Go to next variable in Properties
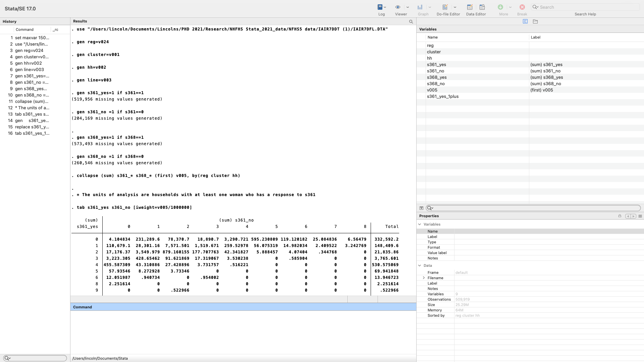644x362 pixels. pyautogui.click(x=633, y=216)
